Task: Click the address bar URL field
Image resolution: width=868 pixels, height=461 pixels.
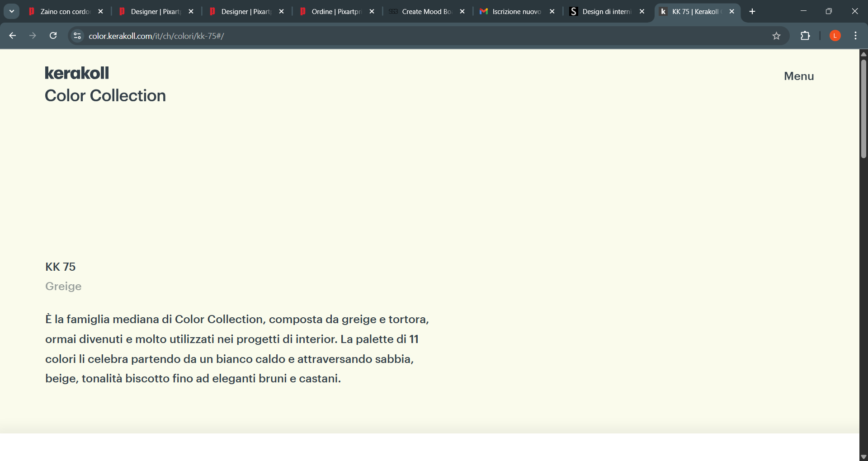Action: tap(407, 36)
